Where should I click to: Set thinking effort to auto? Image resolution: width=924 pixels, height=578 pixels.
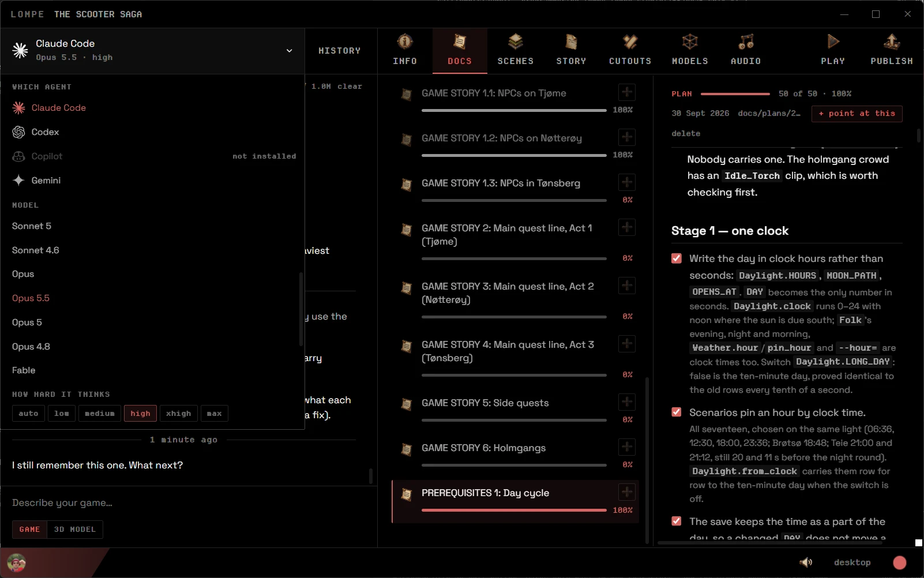[28, 414]
